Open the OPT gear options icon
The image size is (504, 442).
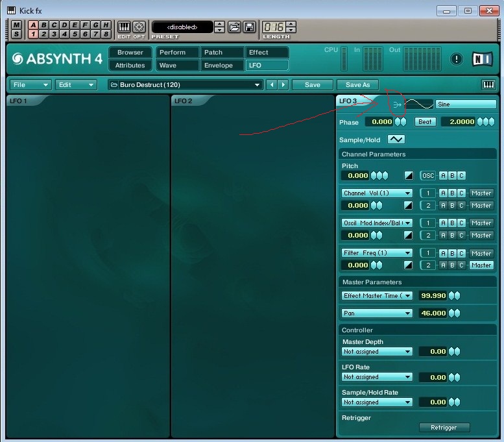point(139,27)
